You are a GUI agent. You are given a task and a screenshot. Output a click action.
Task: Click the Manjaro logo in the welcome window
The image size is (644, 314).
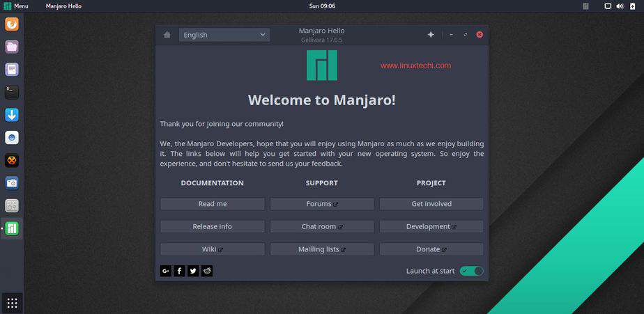(322, 65)
